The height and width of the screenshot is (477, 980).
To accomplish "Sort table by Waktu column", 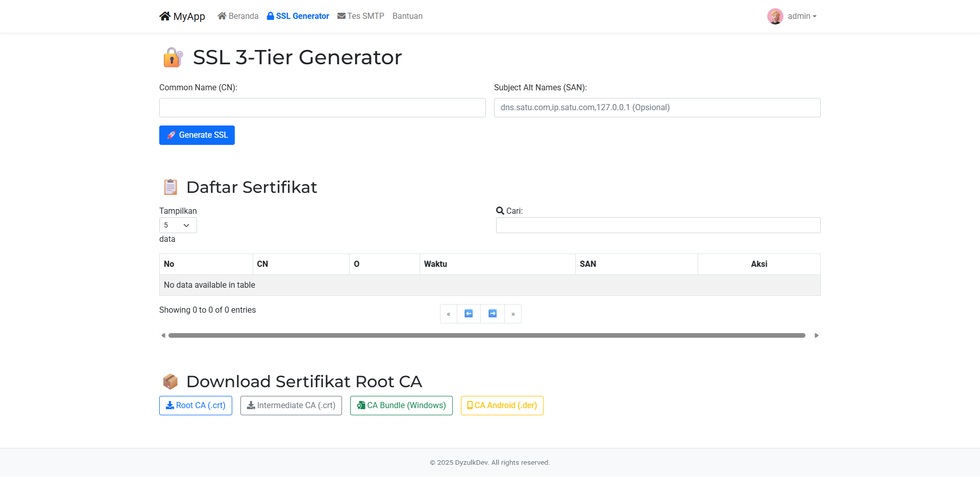I will pyautogui.click(x=498, y=264).
